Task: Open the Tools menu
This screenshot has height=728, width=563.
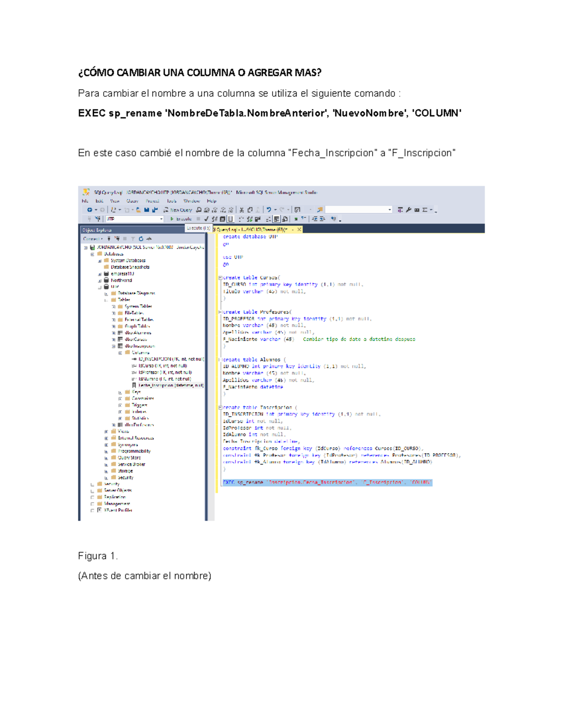Action: [x=172, y=201]
